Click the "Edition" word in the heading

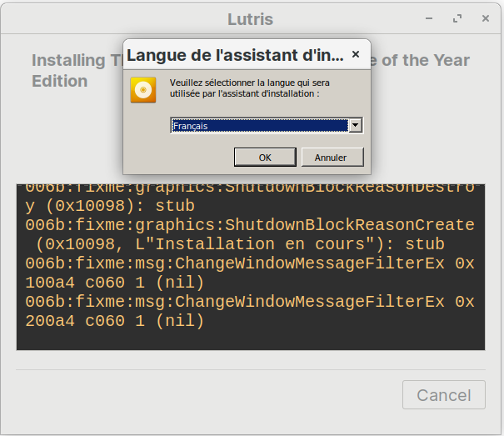pos(60,81)
